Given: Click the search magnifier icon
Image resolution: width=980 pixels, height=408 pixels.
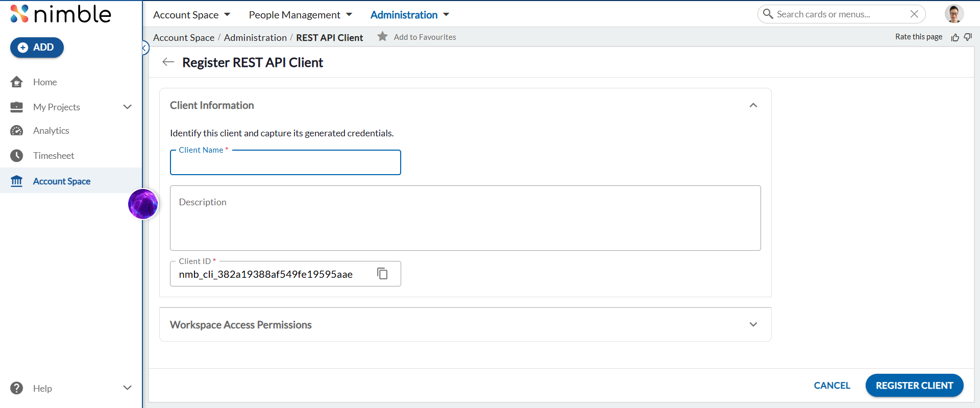Looking at the screenshot, I should [768, 14].
